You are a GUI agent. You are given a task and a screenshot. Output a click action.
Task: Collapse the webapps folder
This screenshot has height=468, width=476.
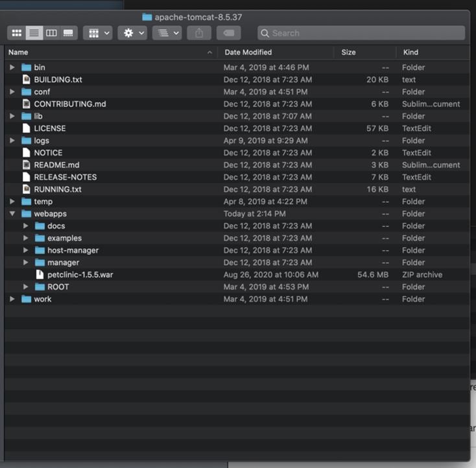coord(12,214)
